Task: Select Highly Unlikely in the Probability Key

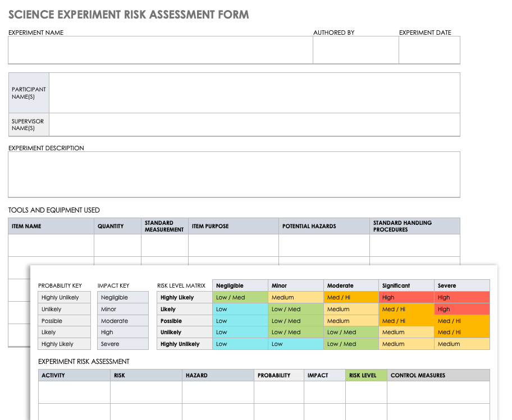Action: click(64, 297)
